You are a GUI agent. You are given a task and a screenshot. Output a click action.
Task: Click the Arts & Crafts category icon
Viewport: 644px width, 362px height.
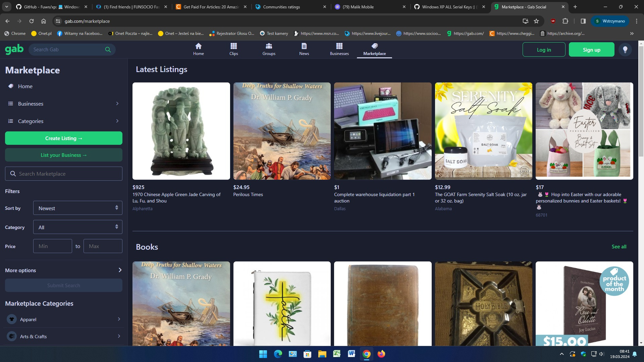point(12,336)
